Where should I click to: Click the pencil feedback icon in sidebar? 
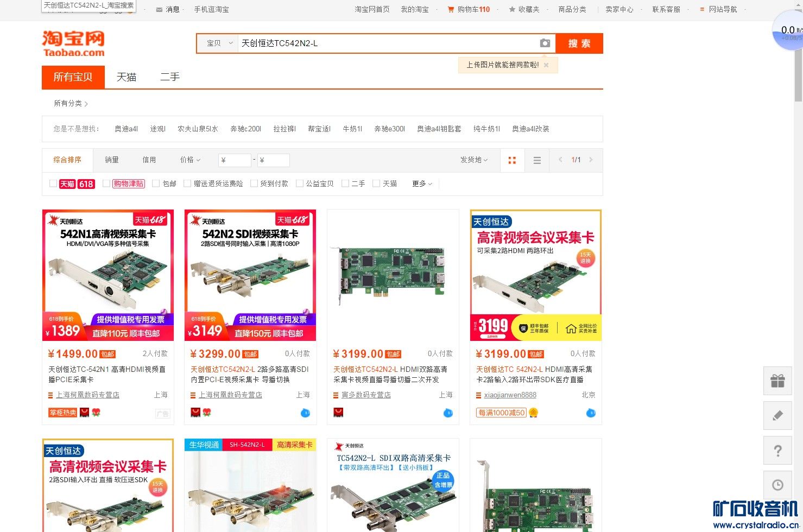(x=777, y=415)
